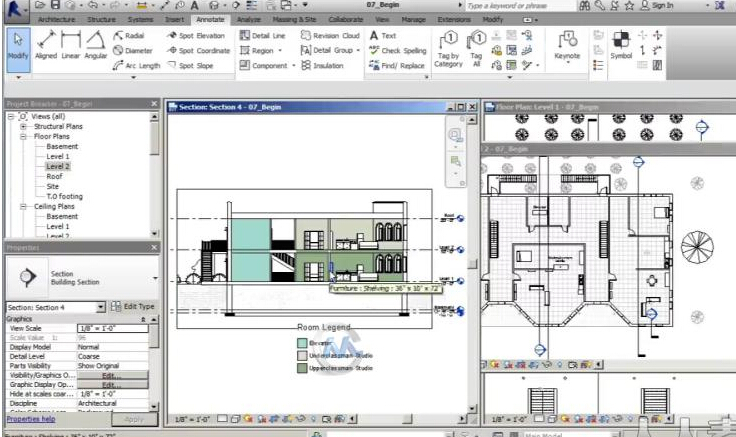The image size is (736, 437).
Task: Click the Edit Type button
Action: [133, 307]
